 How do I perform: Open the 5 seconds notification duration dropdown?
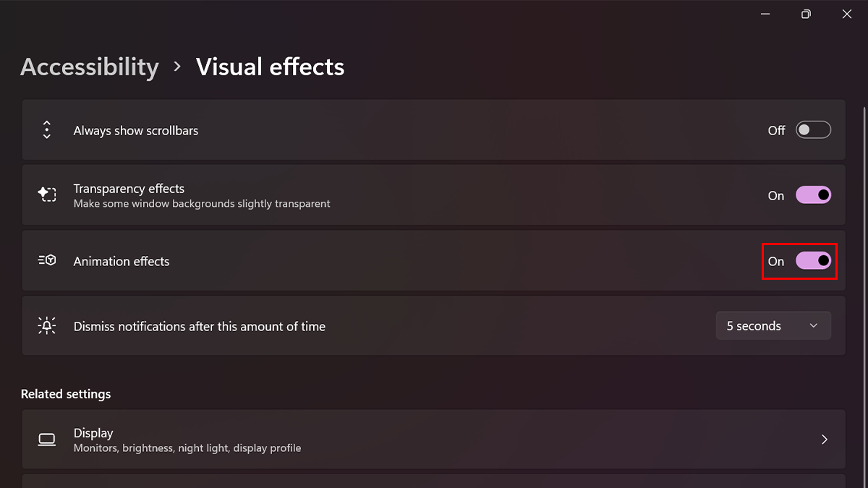click(x=773, y=326)
